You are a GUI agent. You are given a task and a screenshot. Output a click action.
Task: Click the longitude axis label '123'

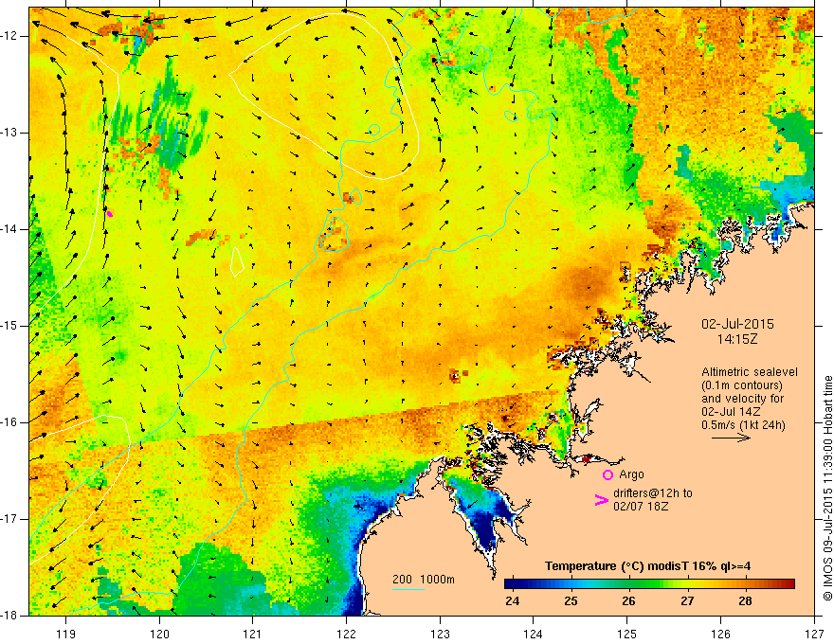[440, 634]
